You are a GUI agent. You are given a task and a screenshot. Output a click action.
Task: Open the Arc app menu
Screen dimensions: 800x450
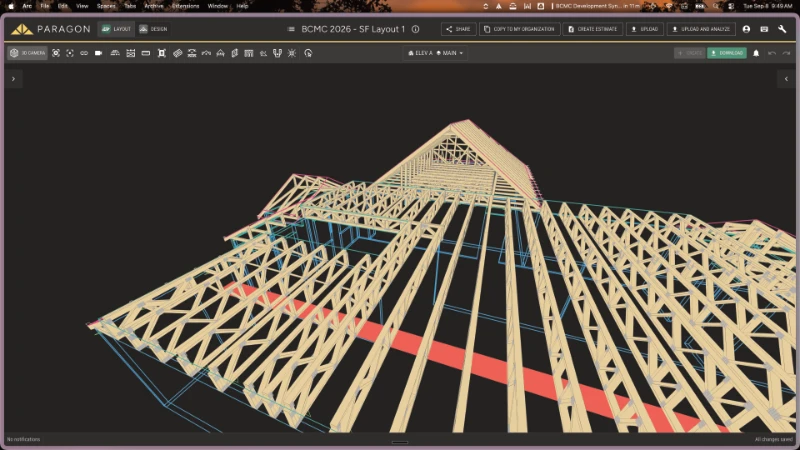pos(27,6)
